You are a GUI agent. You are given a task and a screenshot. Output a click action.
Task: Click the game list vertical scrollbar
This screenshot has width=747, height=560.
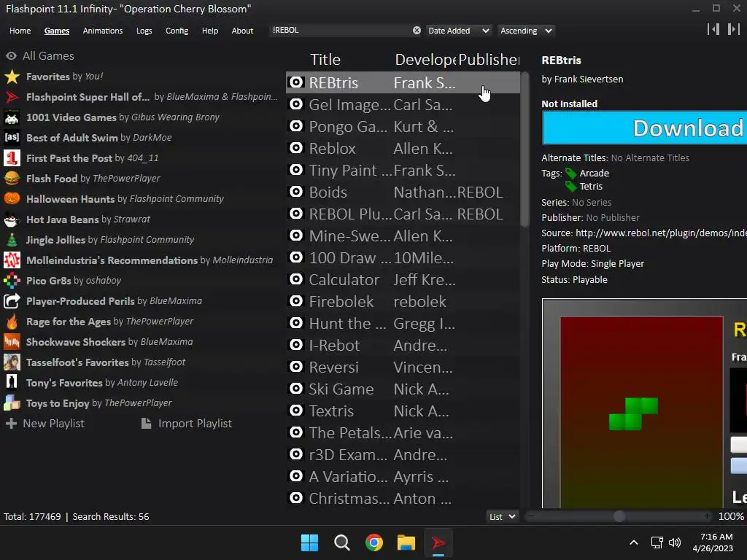point(525,150)
